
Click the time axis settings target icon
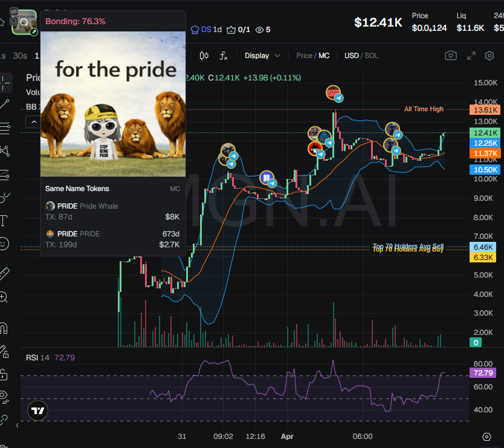tap(486, 437)
